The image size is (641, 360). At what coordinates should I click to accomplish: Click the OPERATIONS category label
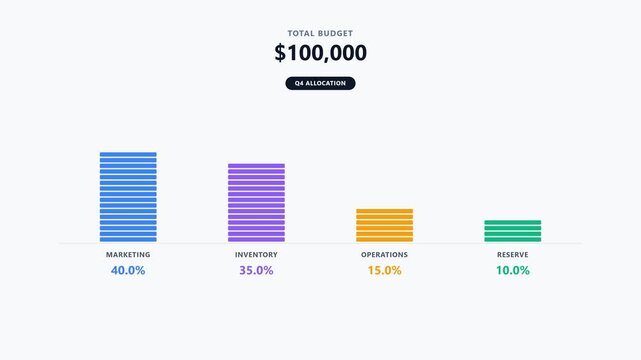[384, 255]
